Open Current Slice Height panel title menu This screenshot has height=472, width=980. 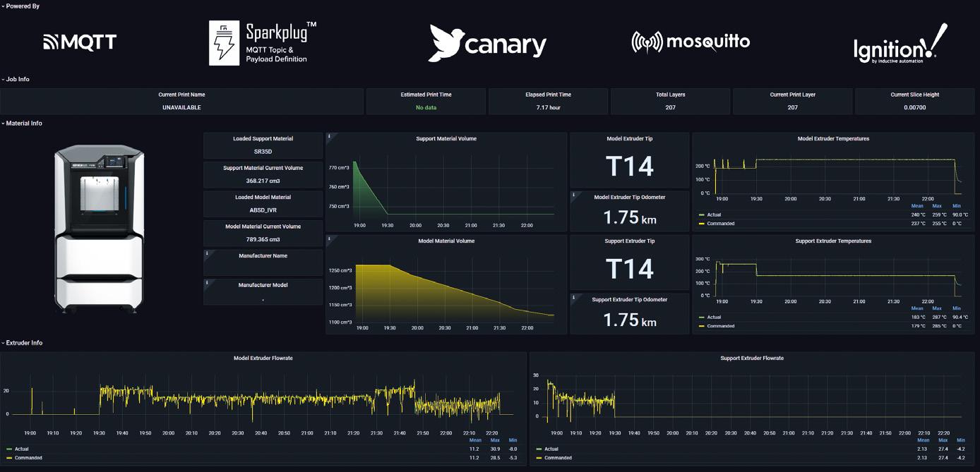point(914,95)
